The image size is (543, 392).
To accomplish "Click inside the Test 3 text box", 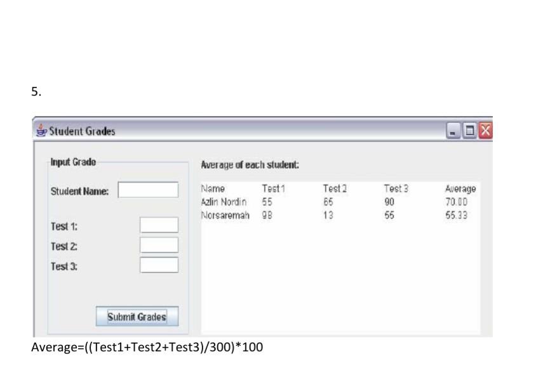I will coord(158,265).
